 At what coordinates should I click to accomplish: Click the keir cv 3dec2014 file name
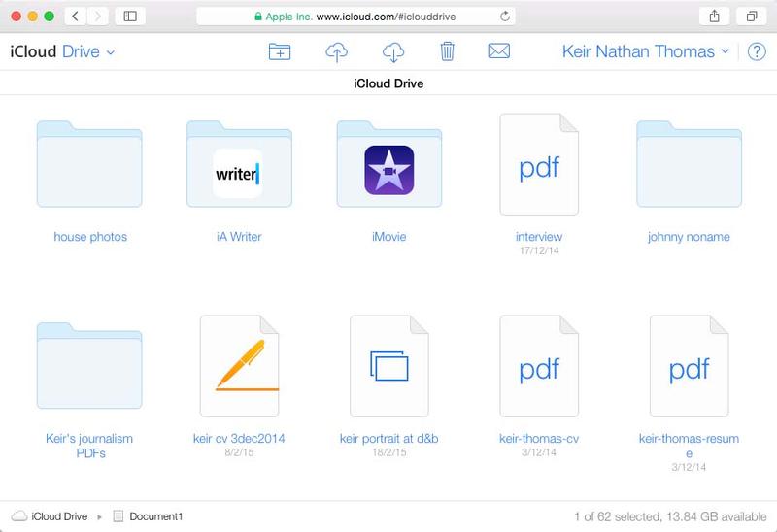pyautogui.click(x=239, y=439)
